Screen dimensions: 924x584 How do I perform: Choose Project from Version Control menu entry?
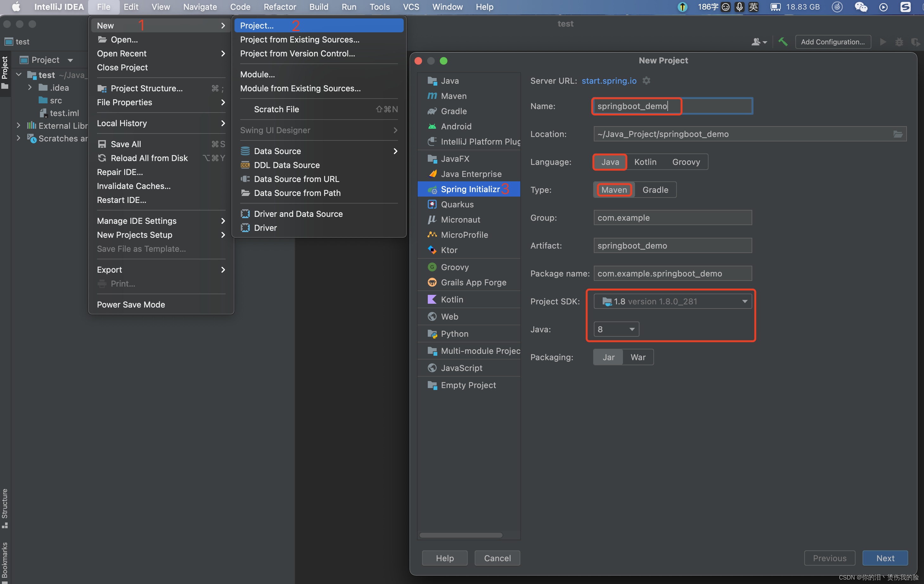[x=297, y=53]
